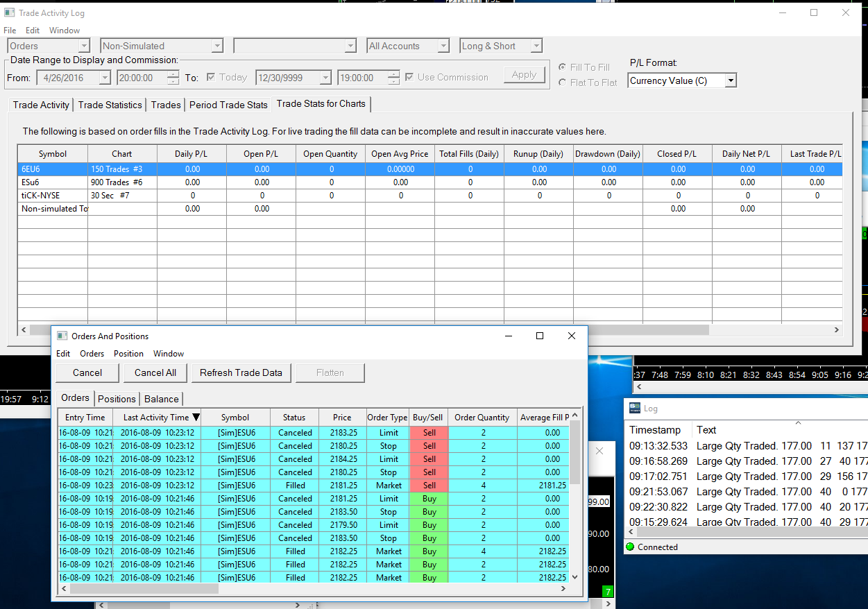This screenshot has height=609, width=868.
Task: Switch to the Trade Statistics tab
Action: pos(110,105)
